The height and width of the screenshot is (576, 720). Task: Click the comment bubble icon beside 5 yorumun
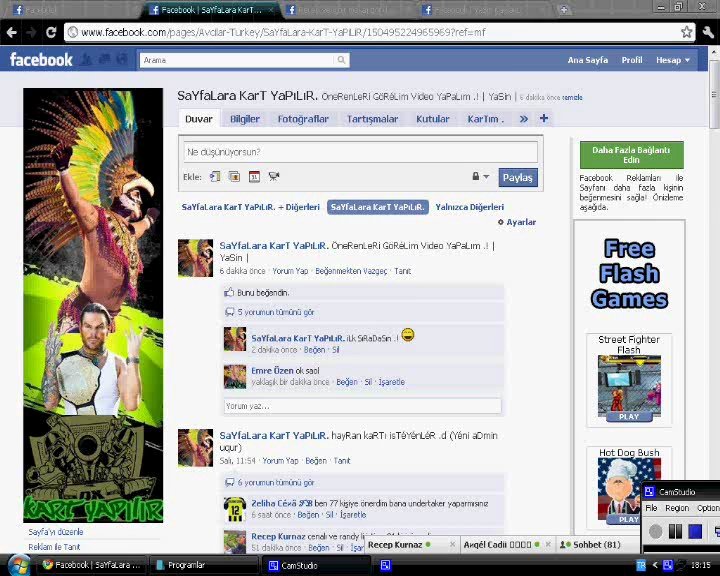(x=230, y=312)
